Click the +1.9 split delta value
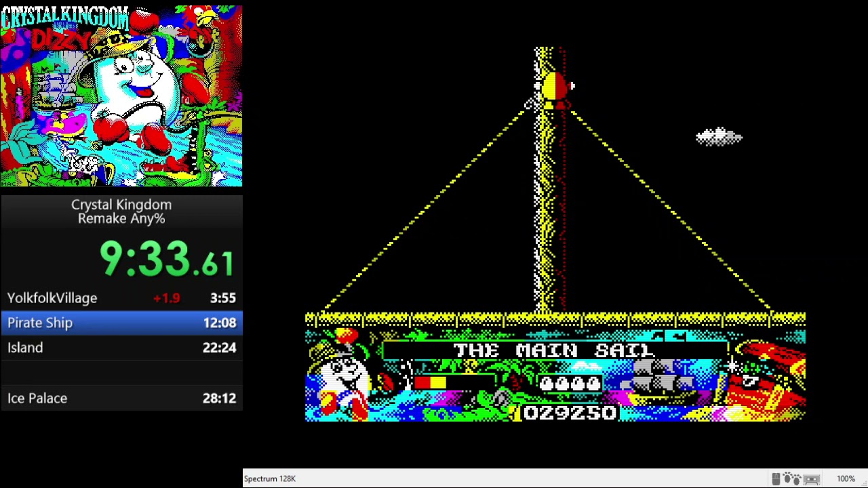 point(167,298)
